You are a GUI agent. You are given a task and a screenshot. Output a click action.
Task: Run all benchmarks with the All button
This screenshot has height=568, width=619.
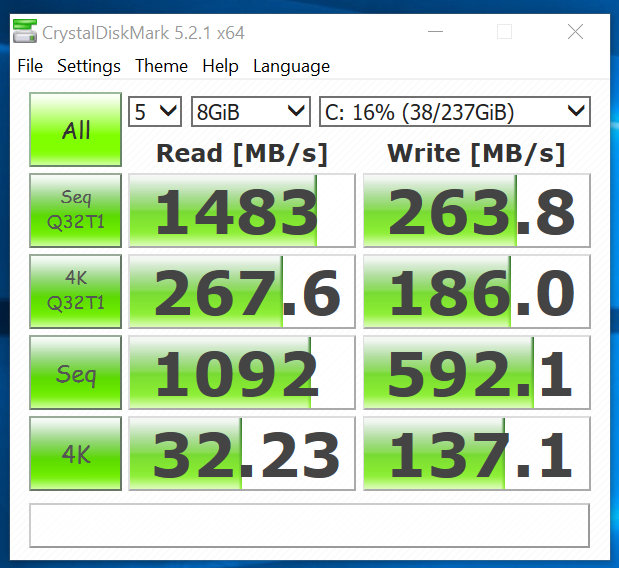[x=75, y=129]
